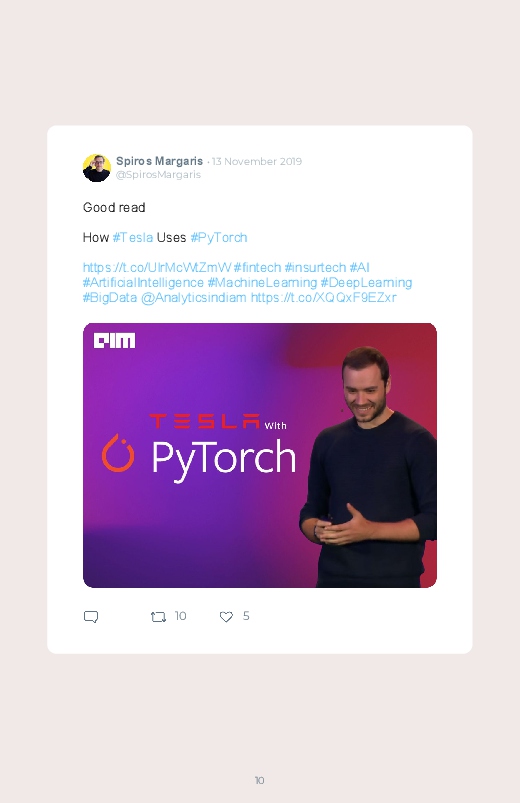
Task: Click the Spiros Margaris display name
Action: pos(159,161)
